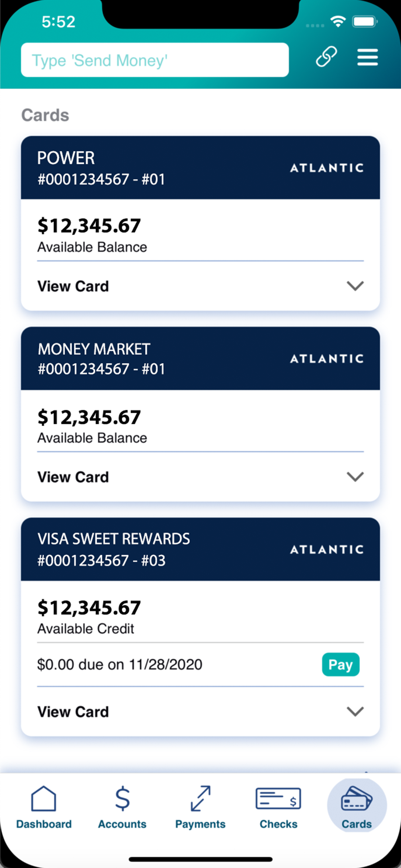Click View Card text under MONEY MARKET
This screenshot has width=401, height=868.
click(x=73, y=477)
